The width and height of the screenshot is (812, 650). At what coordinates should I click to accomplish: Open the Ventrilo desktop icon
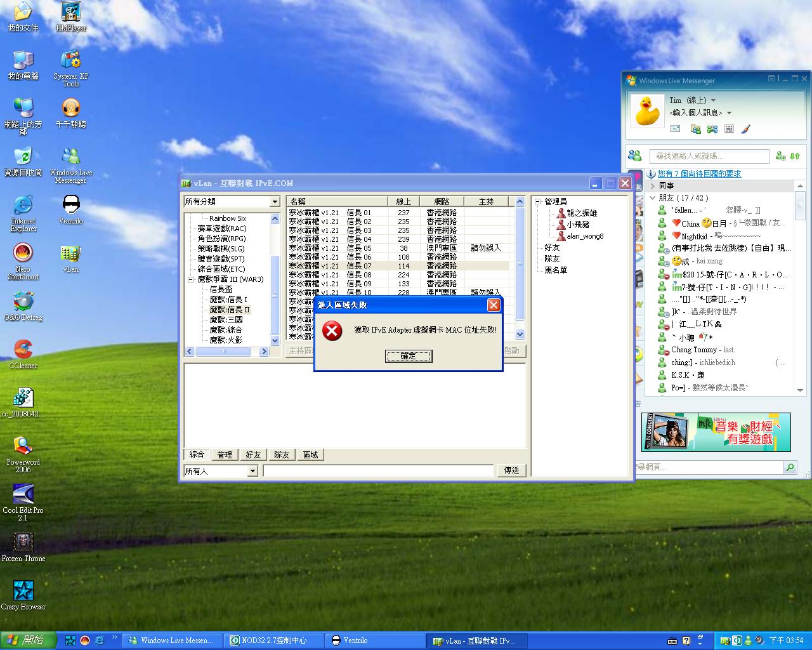[70, 205]
